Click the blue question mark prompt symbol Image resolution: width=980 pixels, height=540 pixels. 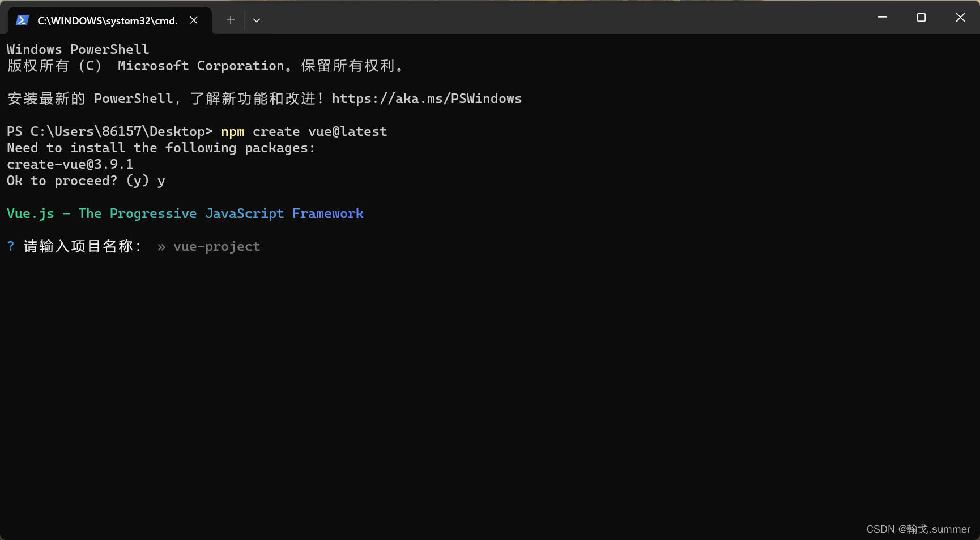[11, 246]
